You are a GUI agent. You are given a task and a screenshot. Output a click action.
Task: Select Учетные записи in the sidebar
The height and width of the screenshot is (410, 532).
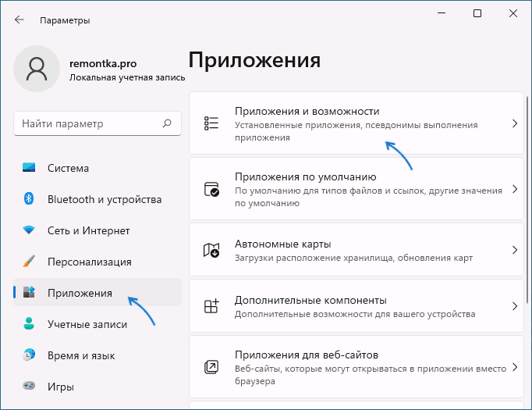[98, 324]
